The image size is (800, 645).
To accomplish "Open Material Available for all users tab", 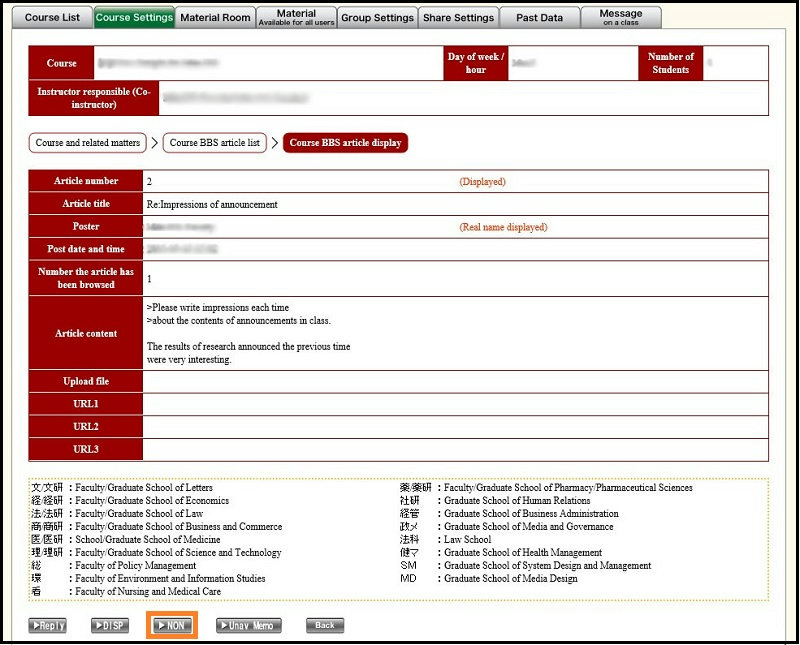I will click(296, 17).
